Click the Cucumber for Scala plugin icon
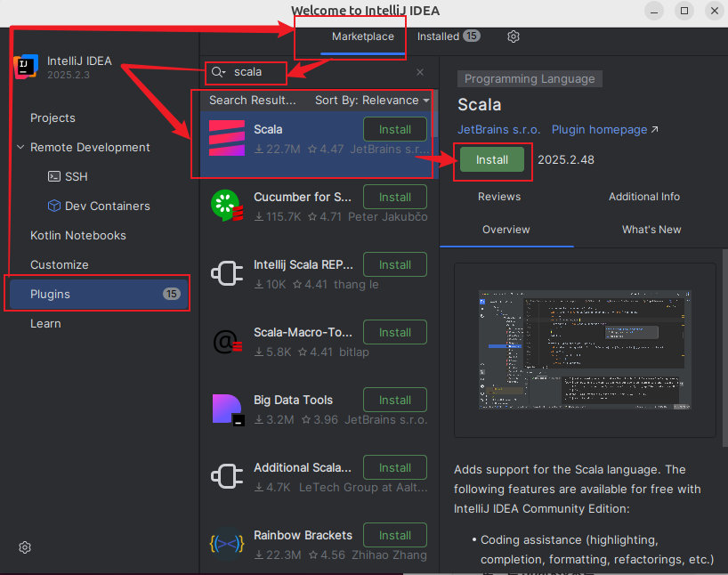The height and width of the screenshot is (575, 728). click(227, 206)
